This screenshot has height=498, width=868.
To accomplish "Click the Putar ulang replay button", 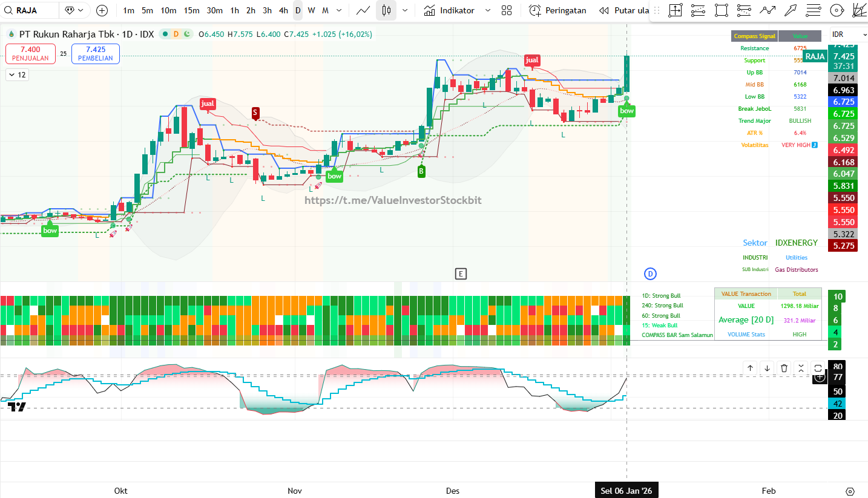I will pos(623,10).
